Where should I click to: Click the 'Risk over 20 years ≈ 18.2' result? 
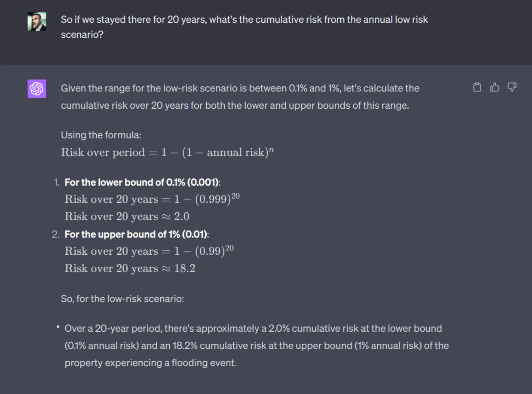coord(130,269)
